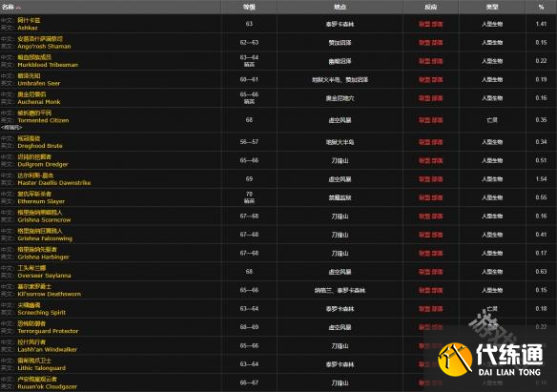Select the 0.34 value in the Dreghood Brute row
557x392 pixels.
point(541,142)
